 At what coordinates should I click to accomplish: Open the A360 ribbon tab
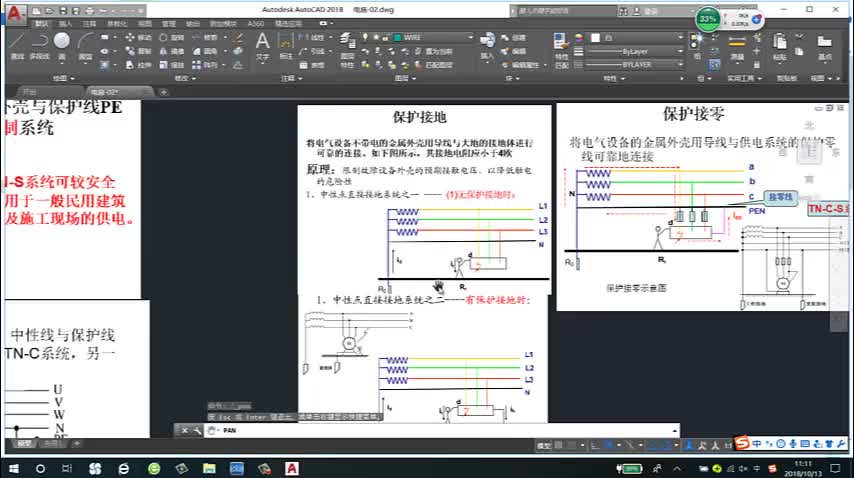tap(255, 24)
